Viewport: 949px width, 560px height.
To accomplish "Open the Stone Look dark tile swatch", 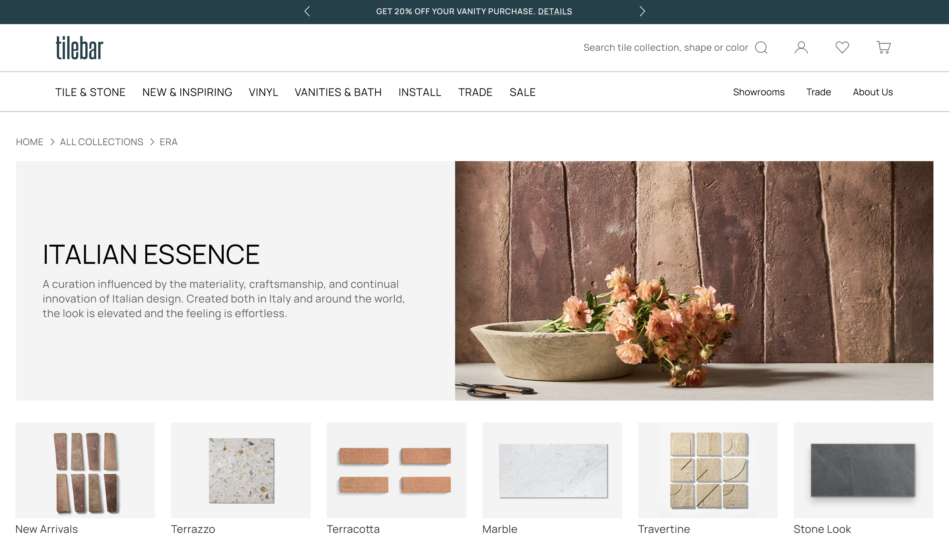I will 863,470.
